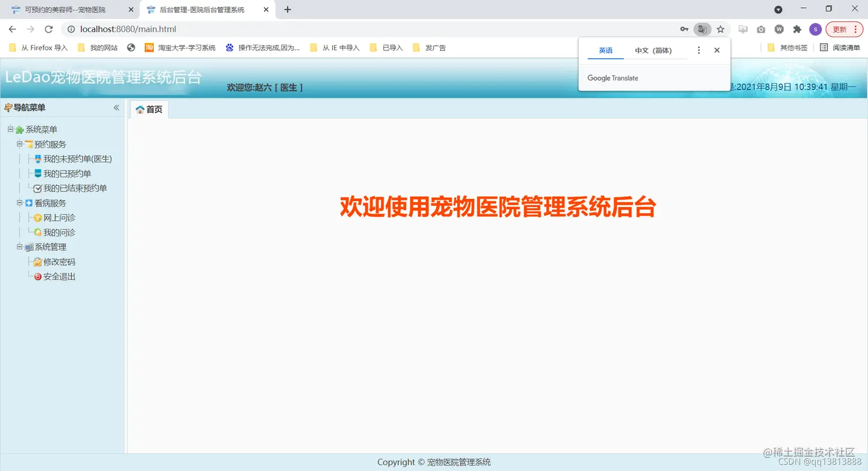868x471 pixels.
Task: Click 修改密码 to change password
Action: (60, 262)
